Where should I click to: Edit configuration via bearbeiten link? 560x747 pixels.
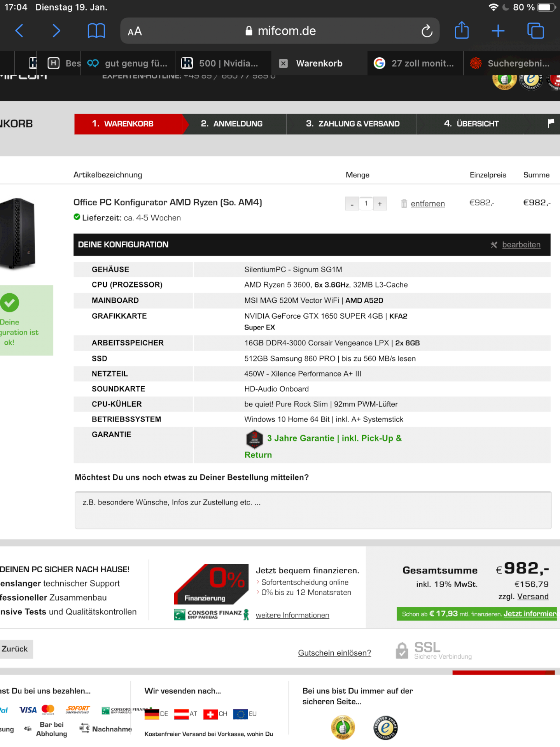click(x=521, y=245)
